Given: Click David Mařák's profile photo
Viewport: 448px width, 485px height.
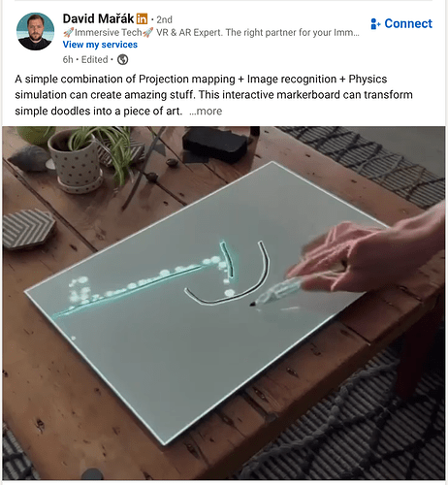Looking at the screenshot, I should point(35,31).
